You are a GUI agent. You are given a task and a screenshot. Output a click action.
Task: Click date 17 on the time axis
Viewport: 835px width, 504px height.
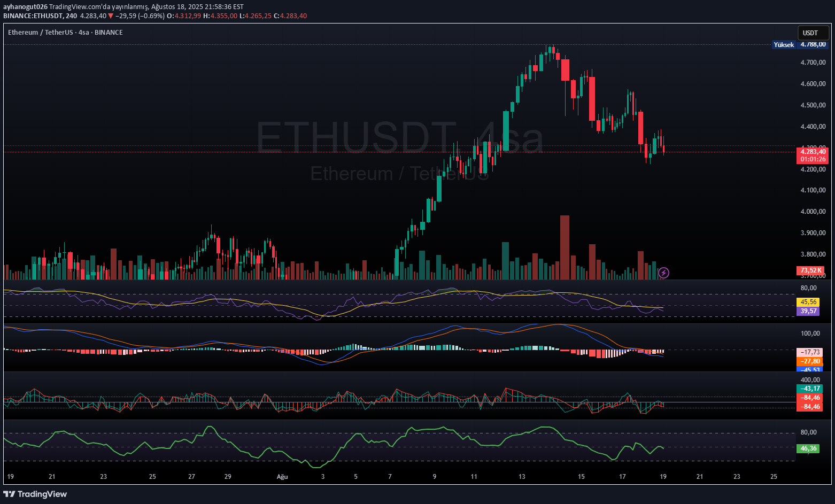622,477
